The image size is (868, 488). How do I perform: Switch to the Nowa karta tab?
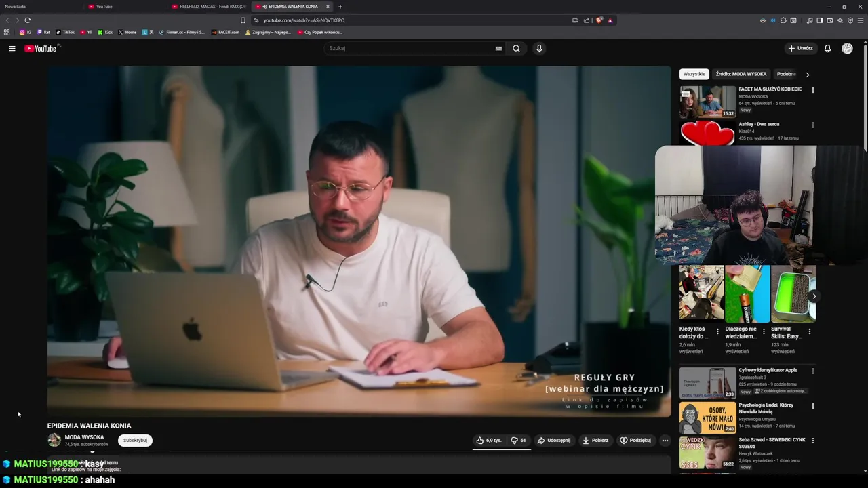pos(41,7)
